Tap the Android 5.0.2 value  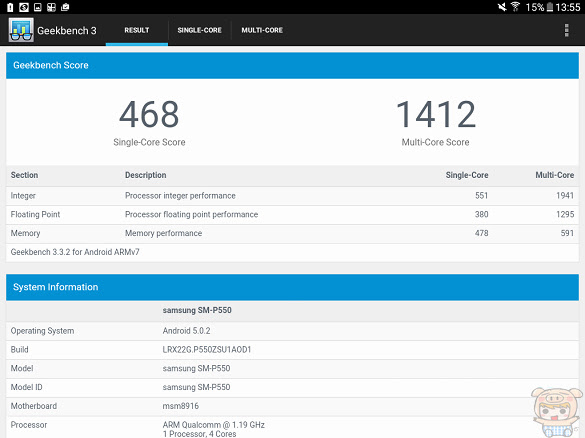(x=186, y=331)
